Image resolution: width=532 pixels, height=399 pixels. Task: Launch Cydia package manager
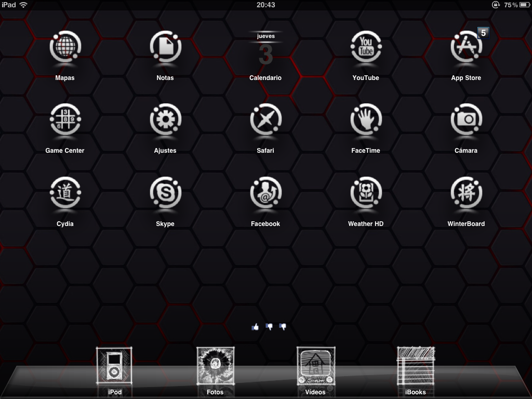point(65,193)
